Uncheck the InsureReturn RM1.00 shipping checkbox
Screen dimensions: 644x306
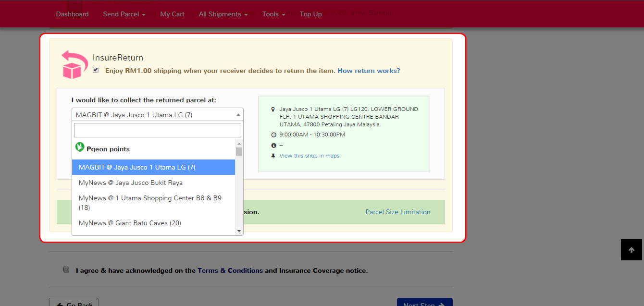click(x=96, y=70)
